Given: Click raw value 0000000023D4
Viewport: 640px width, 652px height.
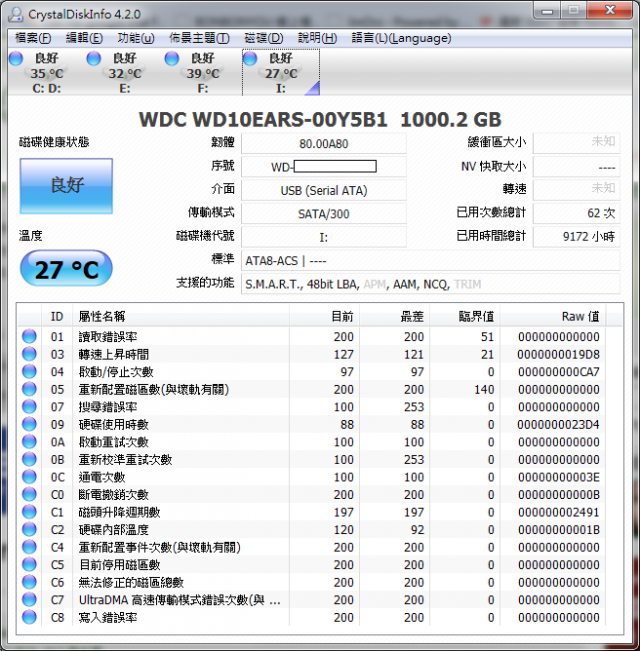Looking at the screenshot, I should pyautogui.click(x=558, y=424).
